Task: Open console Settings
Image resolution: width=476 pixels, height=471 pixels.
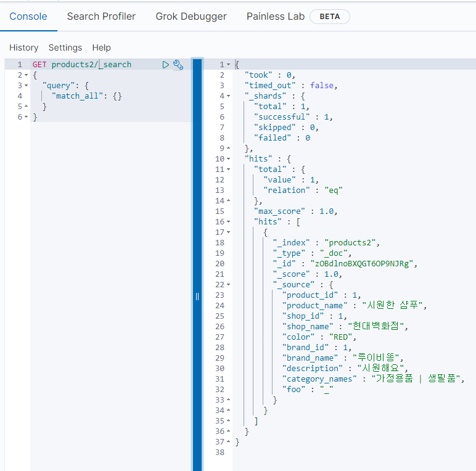Action: tap(65, 47)
